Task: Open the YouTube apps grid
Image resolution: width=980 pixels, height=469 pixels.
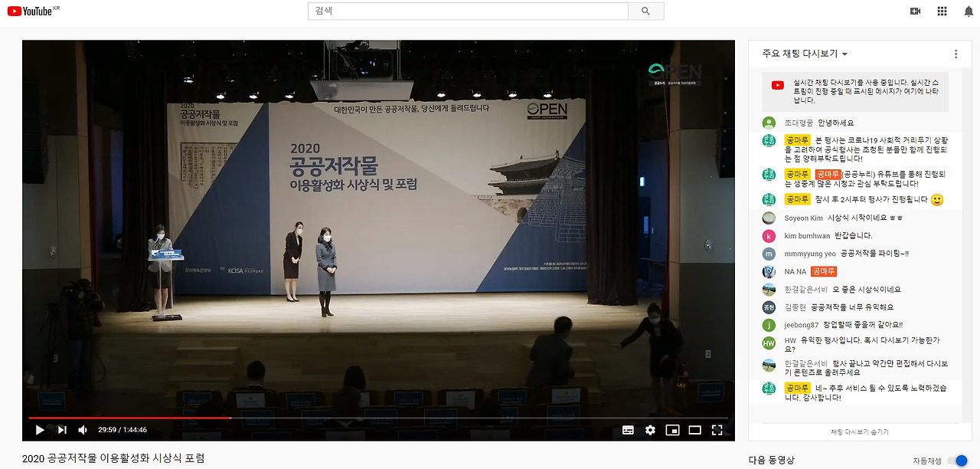Action: click(x=941, y=11)
